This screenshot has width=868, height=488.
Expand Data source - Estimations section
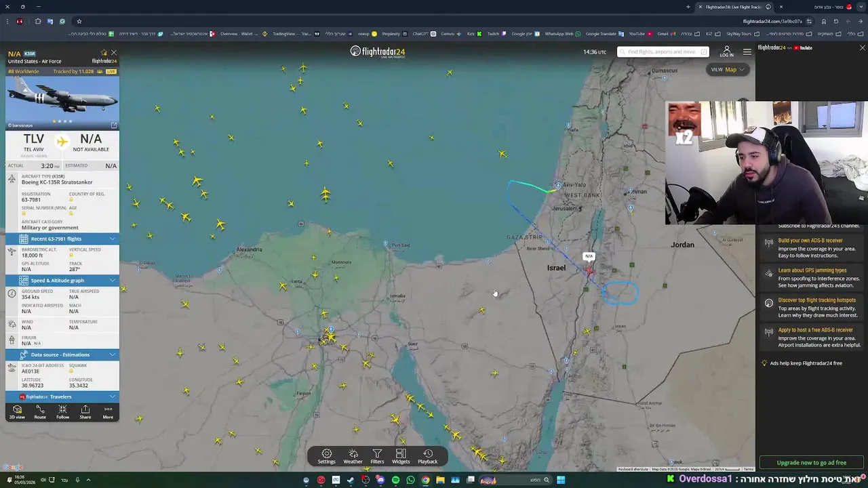click(62, 354)
